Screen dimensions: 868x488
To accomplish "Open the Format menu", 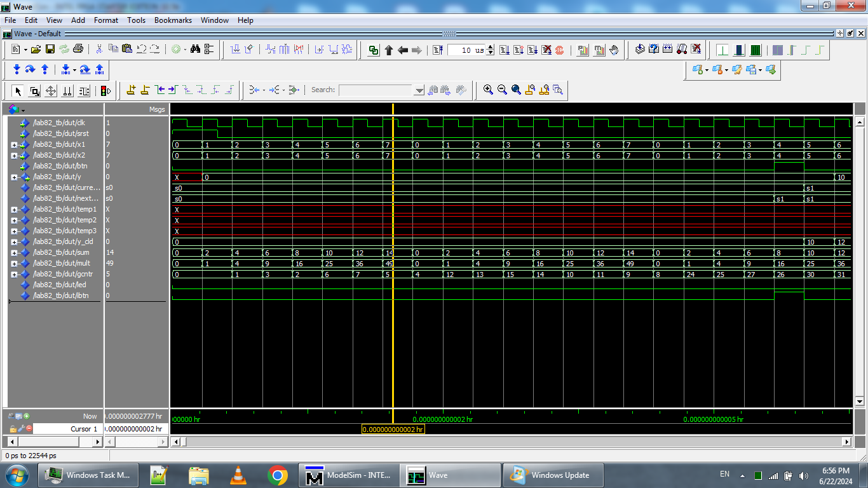I will pyautogui.click(x=106, y=20).
